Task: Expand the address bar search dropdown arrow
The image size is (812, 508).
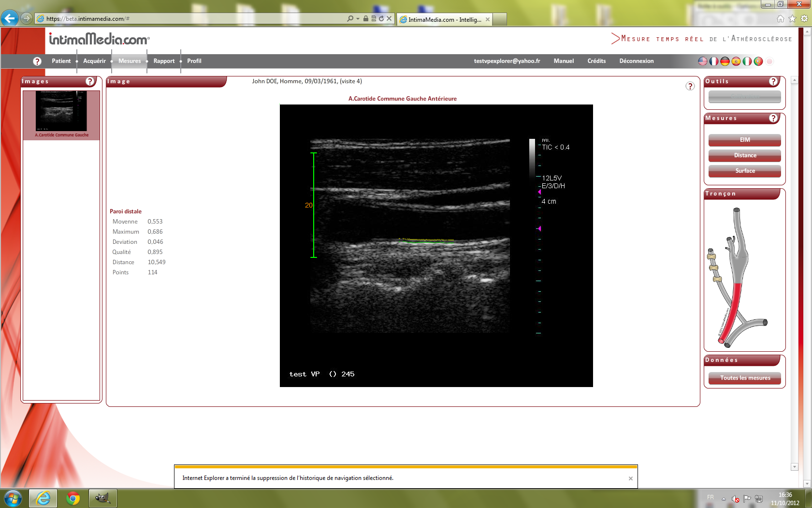Action: [x=358, y=19]
